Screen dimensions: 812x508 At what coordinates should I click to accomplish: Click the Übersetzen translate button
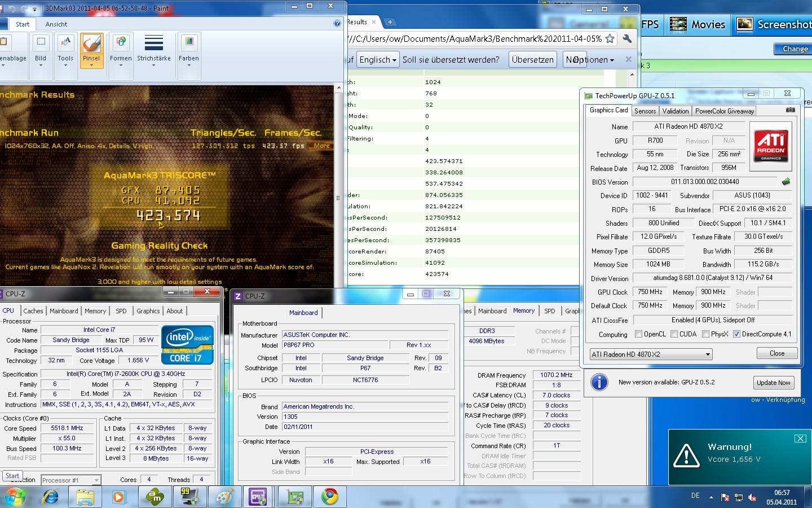point(532,59)
